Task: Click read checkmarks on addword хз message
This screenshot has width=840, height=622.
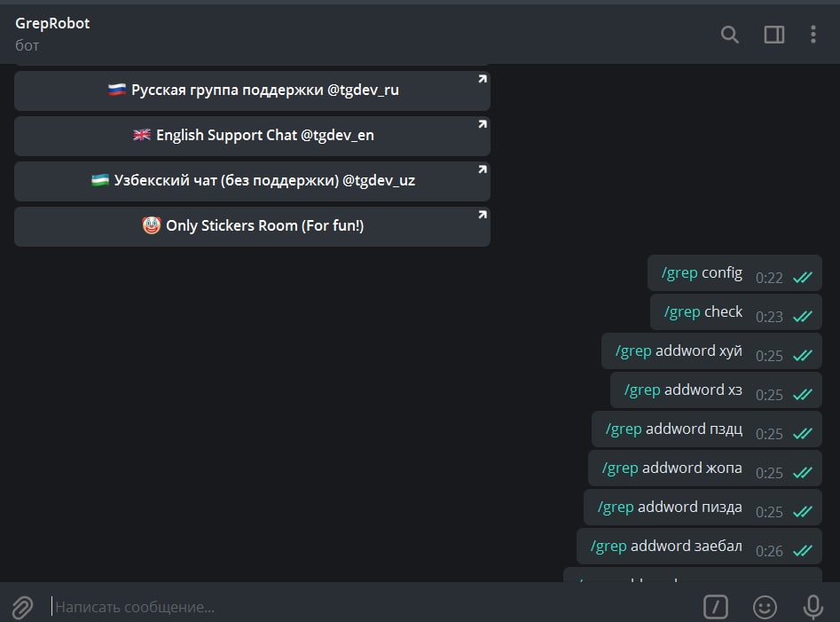Action: (x=803, y=394)
